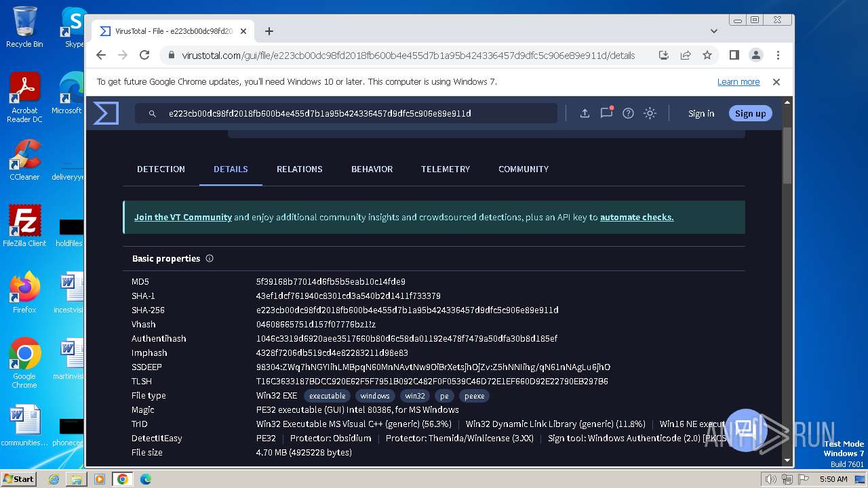Click the browser back arrow

101,56
